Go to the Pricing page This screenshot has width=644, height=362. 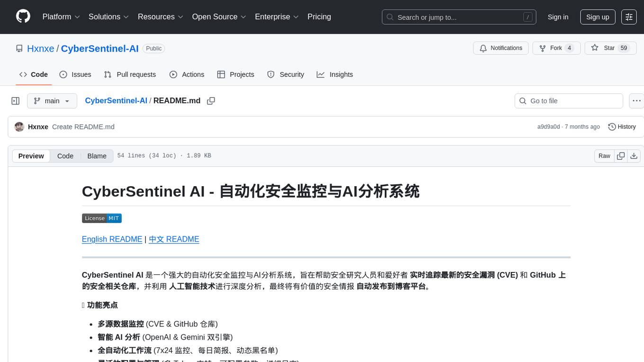pos(319,17)
